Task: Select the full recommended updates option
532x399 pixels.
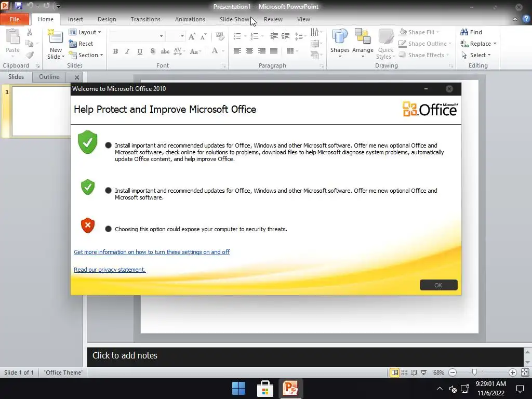Action: (108, 145)
